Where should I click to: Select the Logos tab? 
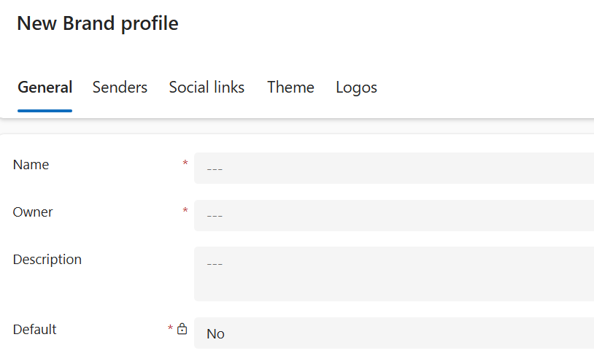click(356, 88)
